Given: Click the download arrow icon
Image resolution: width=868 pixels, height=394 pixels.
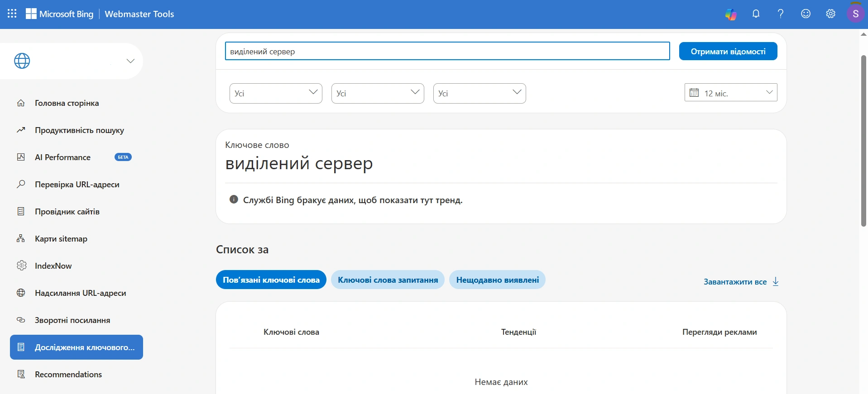Looking at the screenshot, I should (x=776, y=281).
